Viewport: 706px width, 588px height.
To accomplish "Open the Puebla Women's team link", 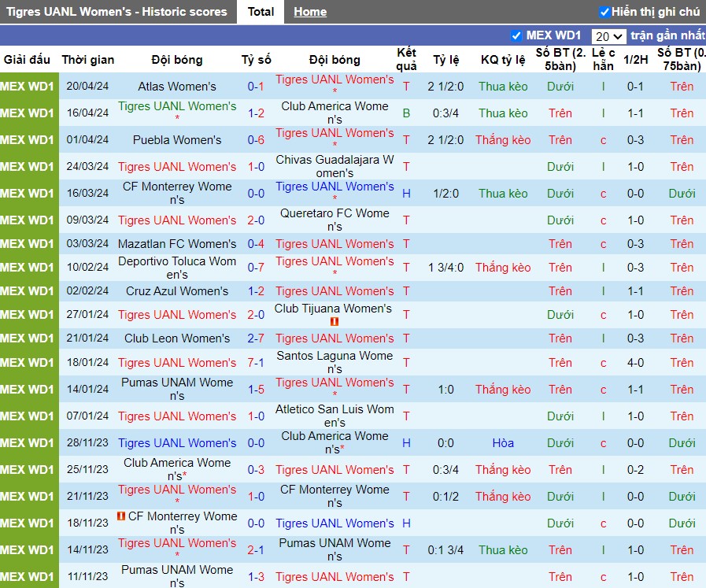I will coord(177,139).
